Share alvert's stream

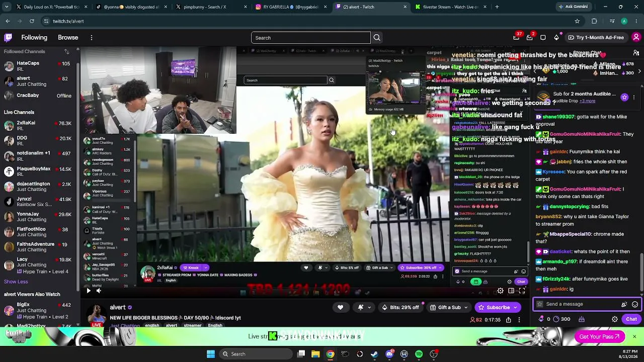(509, 320)
